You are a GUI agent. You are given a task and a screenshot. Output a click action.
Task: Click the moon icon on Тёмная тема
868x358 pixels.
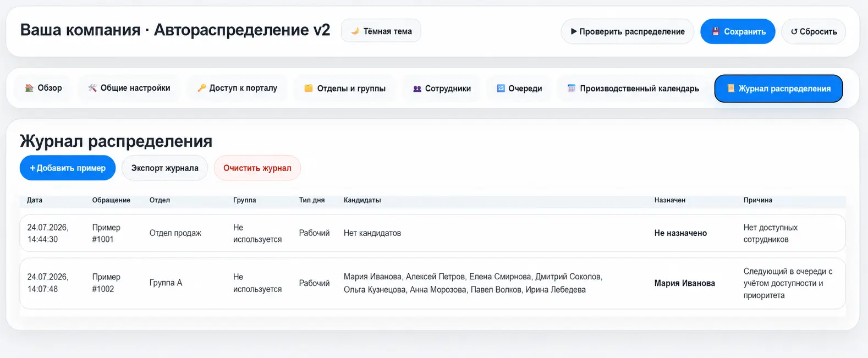355,31
